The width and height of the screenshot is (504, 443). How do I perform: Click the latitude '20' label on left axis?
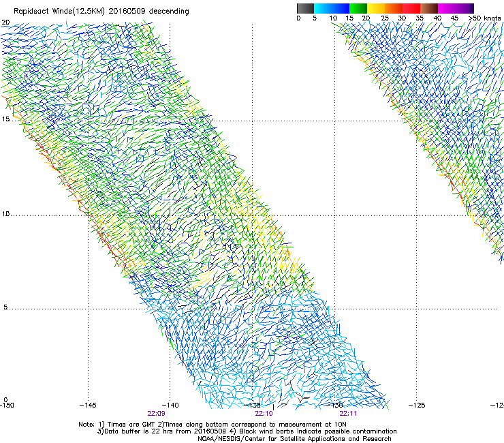[5, 22]
